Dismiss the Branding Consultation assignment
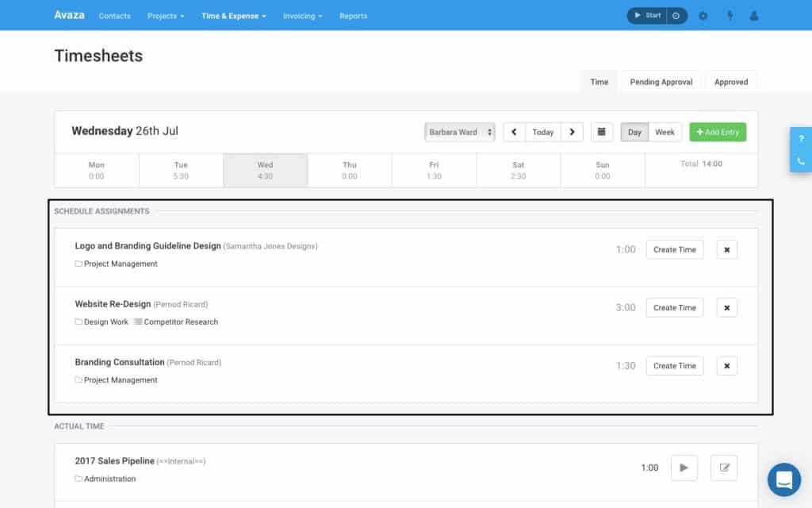This screenshot has width=812, height=508. (726, 365)
